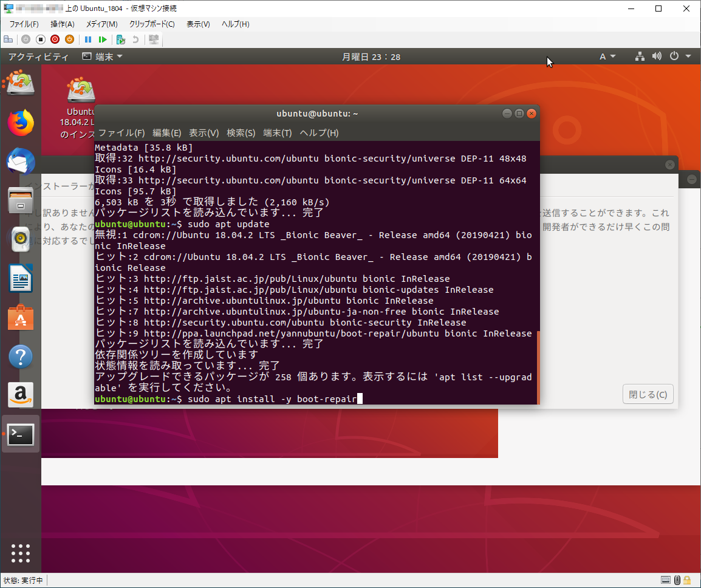701x588 pixels.
Task: Click the Turn Off VM toolbar icon
Action: pos(41,39)
